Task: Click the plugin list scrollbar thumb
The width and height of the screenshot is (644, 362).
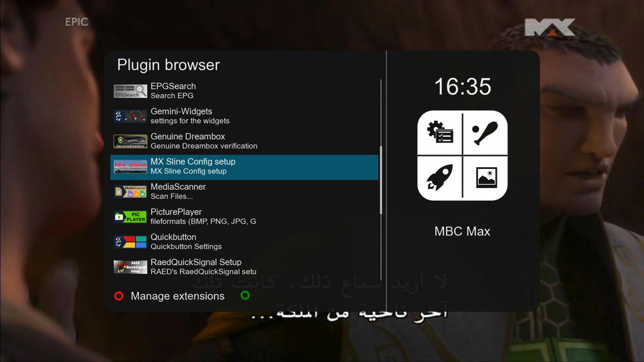Action: (x=381, y=180)
